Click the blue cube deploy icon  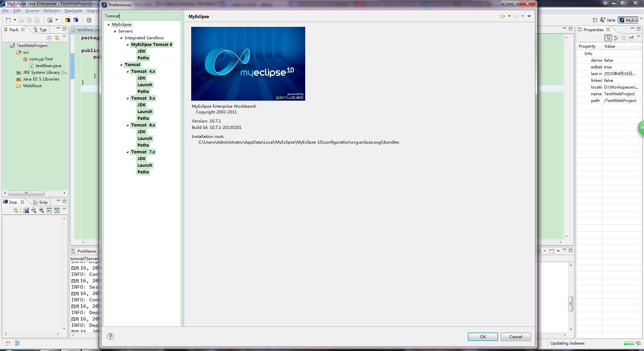point(76,20)
